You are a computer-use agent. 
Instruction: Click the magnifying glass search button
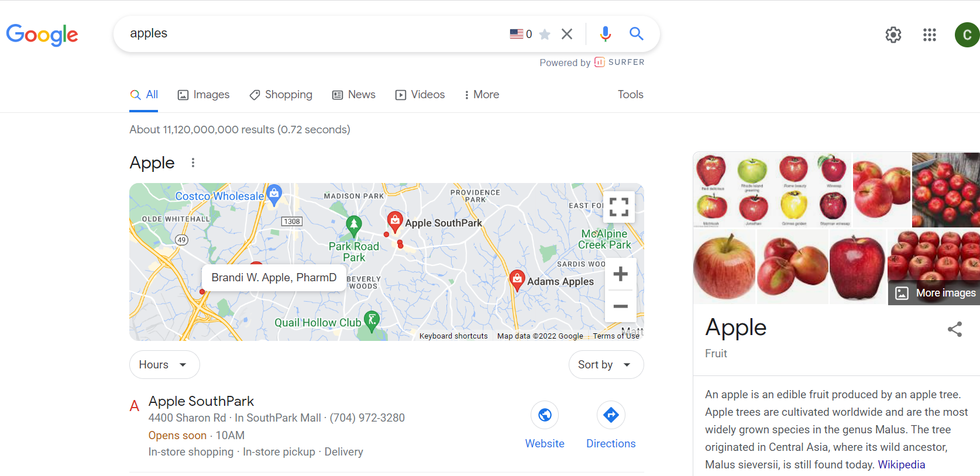click(637, 34)
